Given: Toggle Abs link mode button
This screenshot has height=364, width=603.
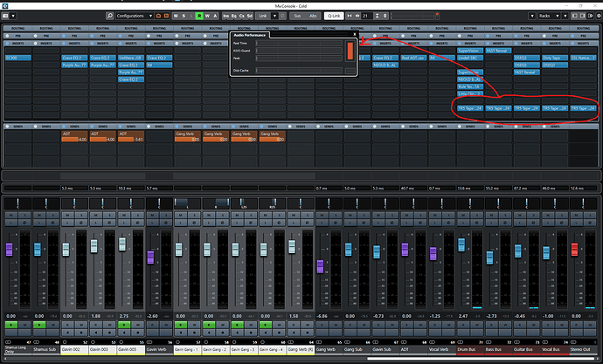Looking at the screenshot, I should click(x=313, y=16).
